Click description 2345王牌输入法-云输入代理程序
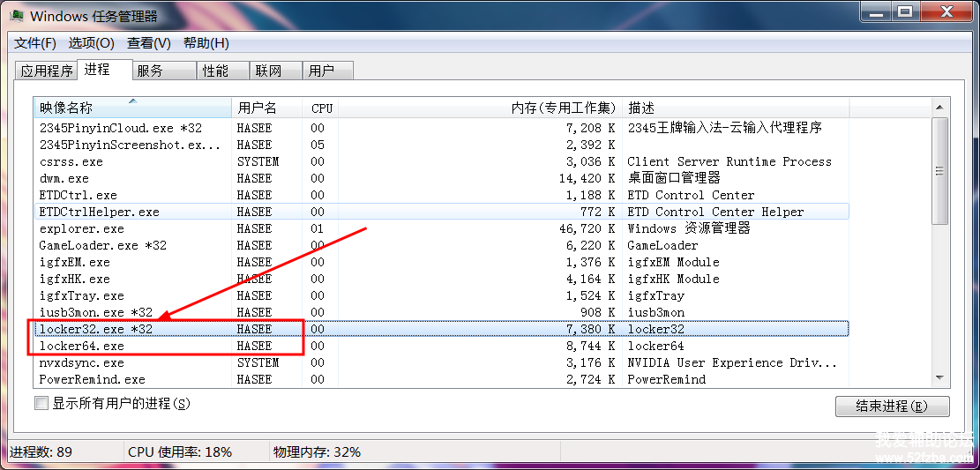The width and height of the screenshot is (980, 470). pyautogui.click(x=724, y=128)
